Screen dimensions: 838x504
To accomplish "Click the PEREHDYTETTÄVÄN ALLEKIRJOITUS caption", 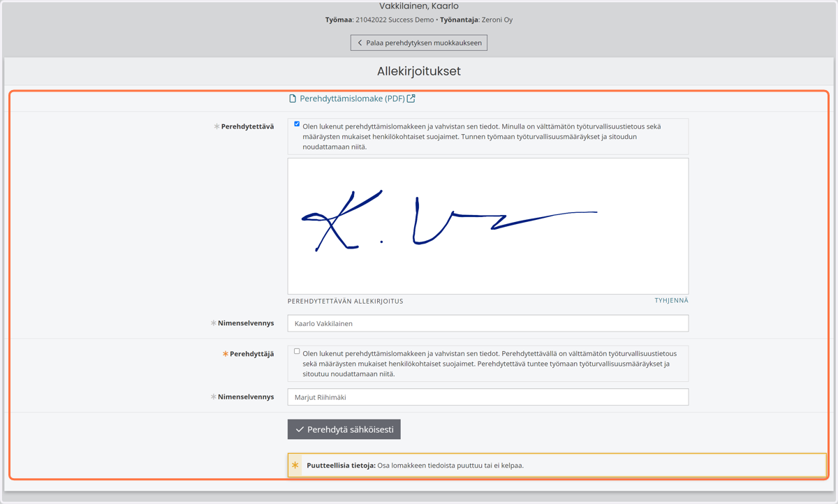I will [x=346, y=301].
